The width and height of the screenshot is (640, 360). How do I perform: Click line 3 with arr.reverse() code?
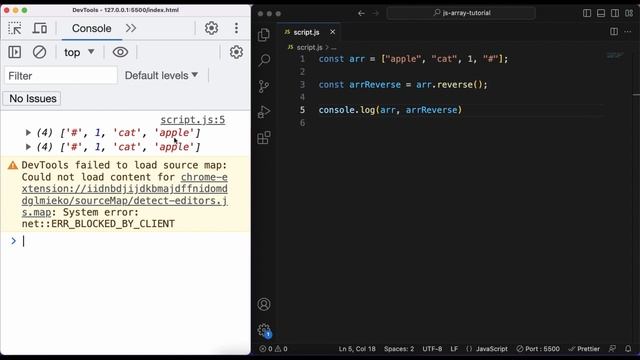tap(403, 85)
